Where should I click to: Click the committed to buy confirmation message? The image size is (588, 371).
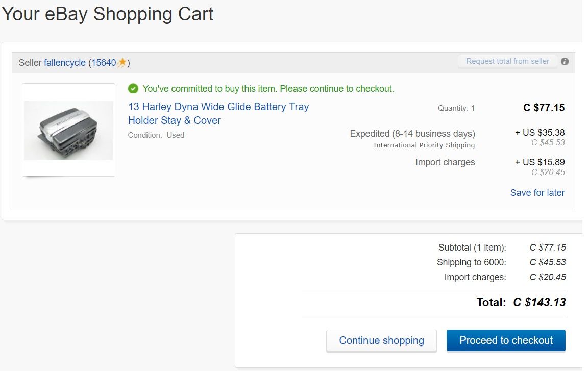click(x=268, y=89)
